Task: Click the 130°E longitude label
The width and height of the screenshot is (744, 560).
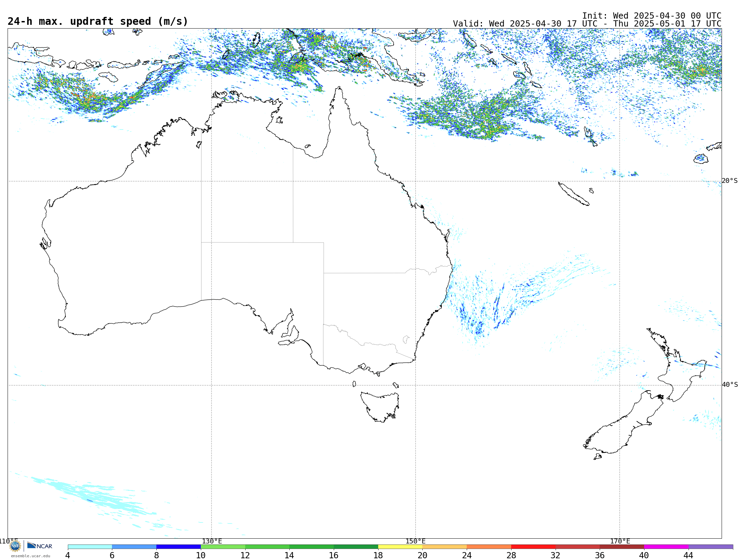Action: click(x=212, y=541)
